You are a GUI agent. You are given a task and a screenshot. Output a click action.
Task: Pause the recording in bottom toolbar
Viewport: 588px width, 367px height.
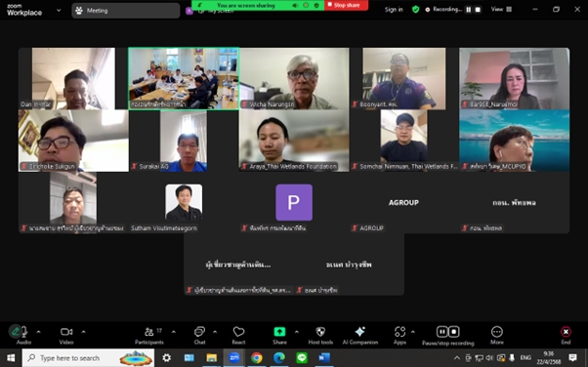(442, 332)
